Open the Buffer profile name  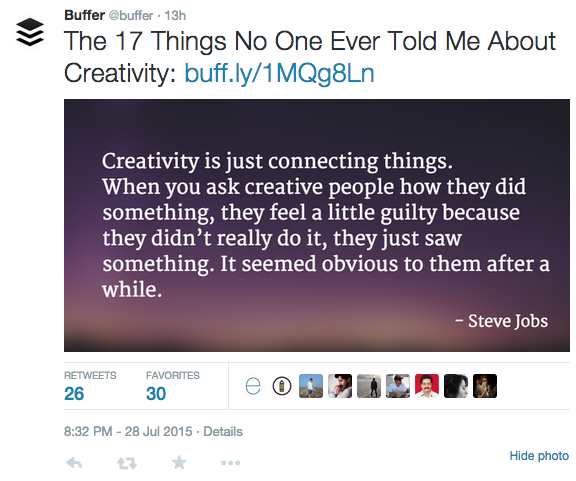pyautogui.click(x=84, y=15)
